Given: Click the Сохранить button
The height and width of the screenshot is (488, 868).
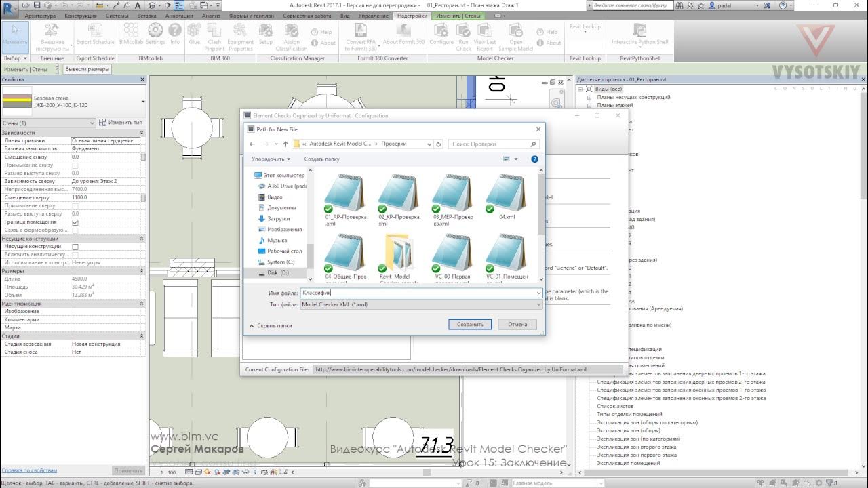Looking at the screenshot, I should 470,324.
